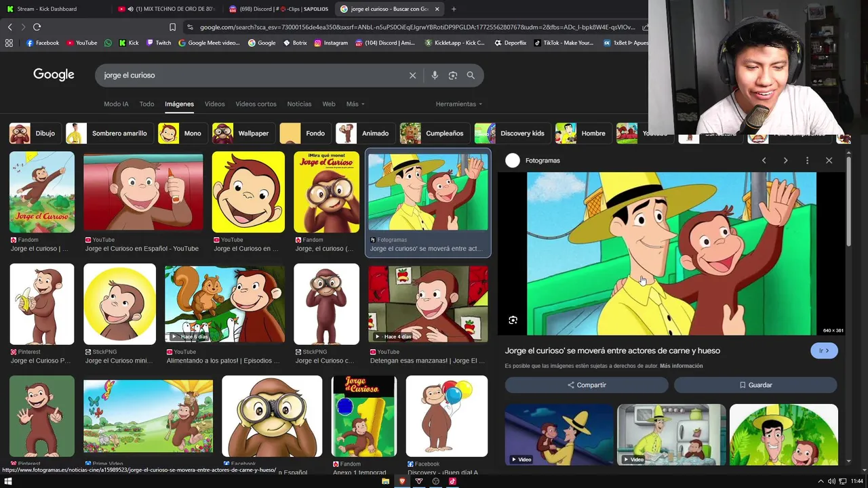Open the TikTok app on taskbar
868x488 pixels.
(x=452, y=481)
